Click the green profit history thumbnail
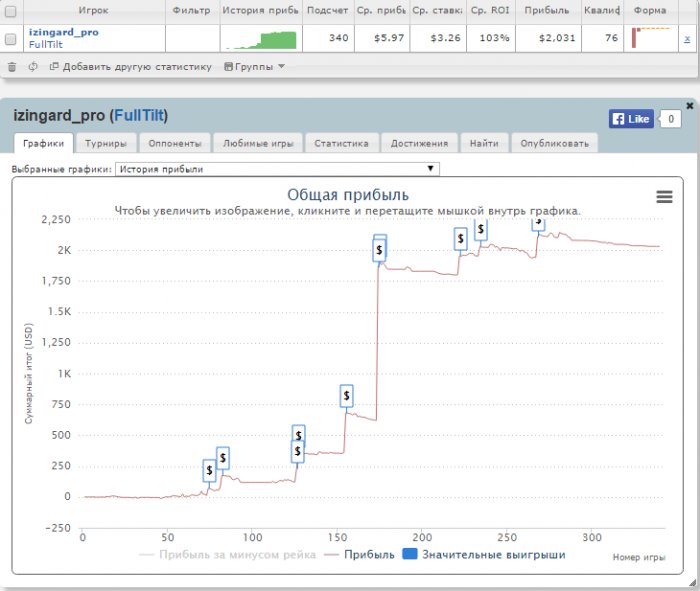Screen dimensions: 700x591 (x=261, y=39)
